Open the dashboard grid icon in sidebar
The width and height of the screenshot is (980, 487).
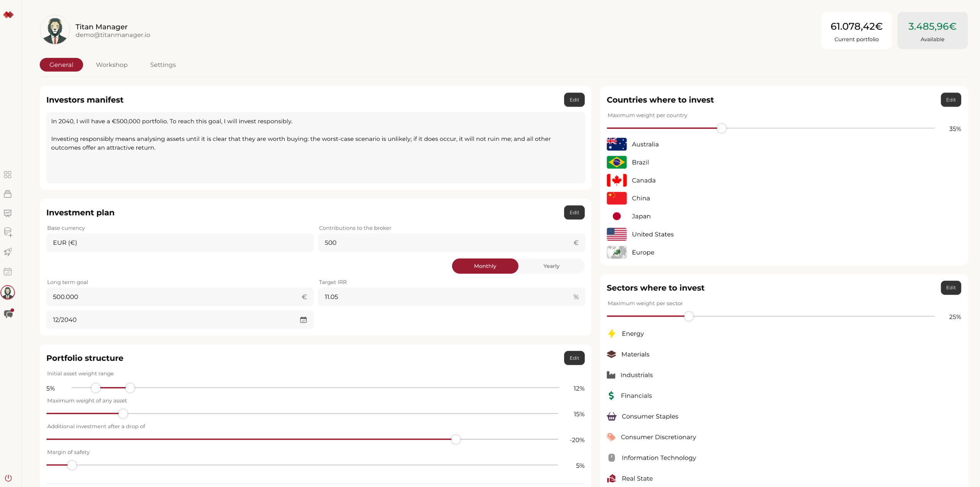pyautogui.click(x=8, y=174)
